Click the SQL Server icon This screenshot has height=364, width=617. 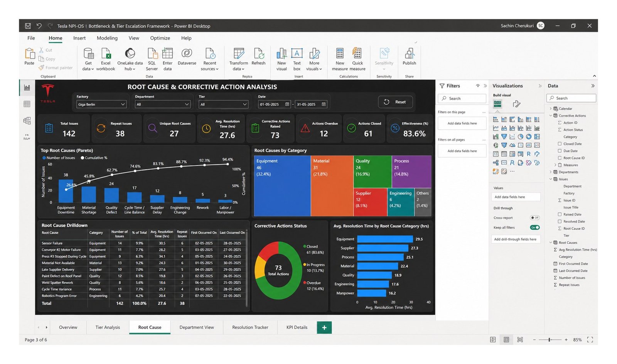(152, 53)
